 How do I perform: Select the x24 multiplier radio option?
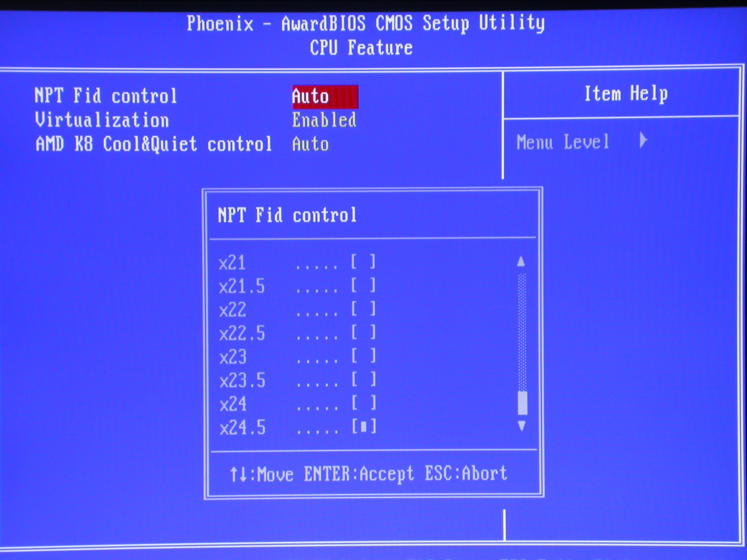(x=363, y=403)
